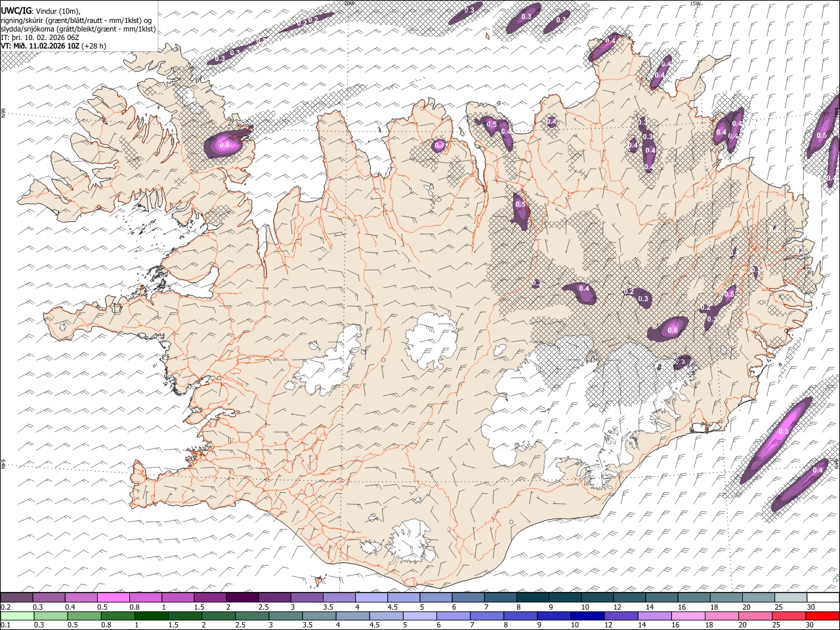840x630 pixels.
Task: Select deep blue rain swatch between 10 and 12
Action: tap(587, 616)
